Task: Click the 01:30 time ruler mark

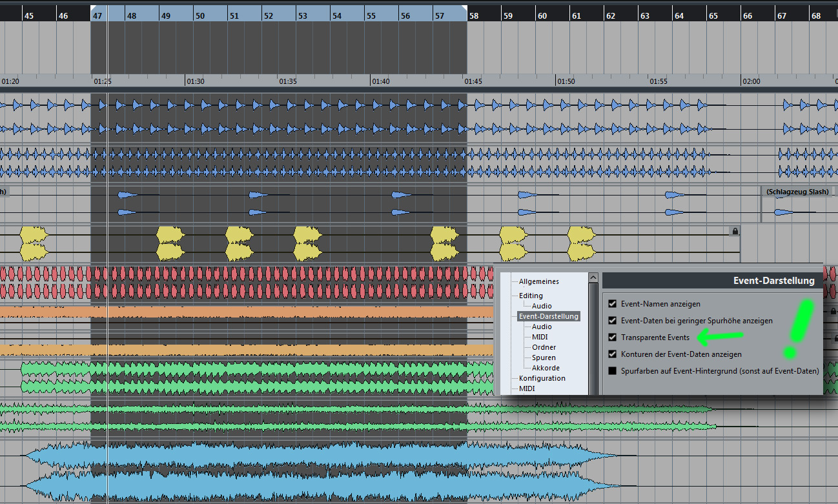Action: tap(195, 81)
